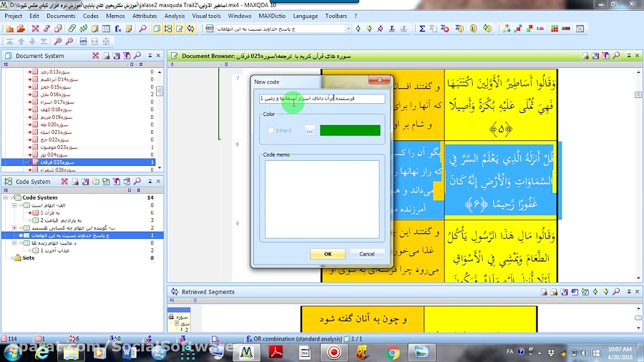Image resolution: width=644 pixels, height=362 pixels.
Task: Close the New code dialog with X
Action: click(x=379, y=79)
